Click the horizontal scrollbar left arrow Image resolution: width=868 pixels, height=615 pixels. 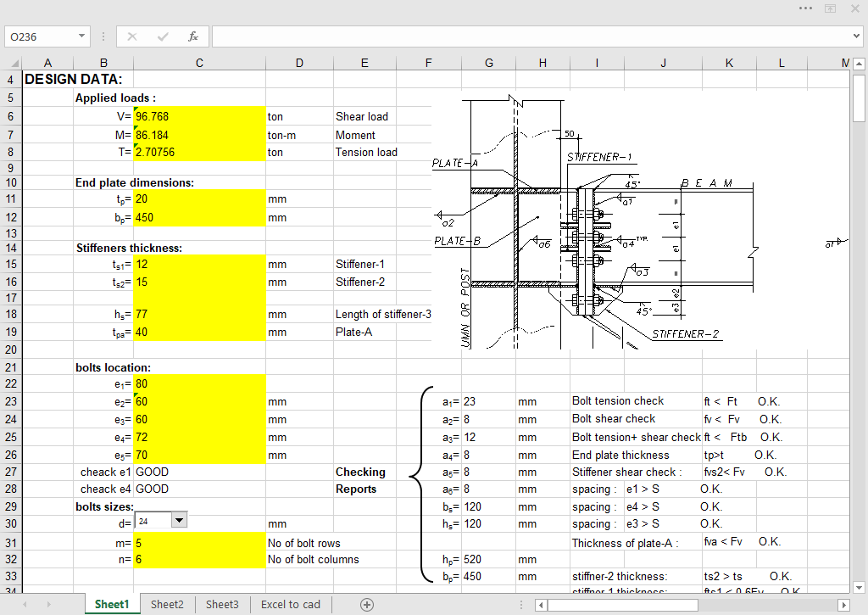pos(542,605)
